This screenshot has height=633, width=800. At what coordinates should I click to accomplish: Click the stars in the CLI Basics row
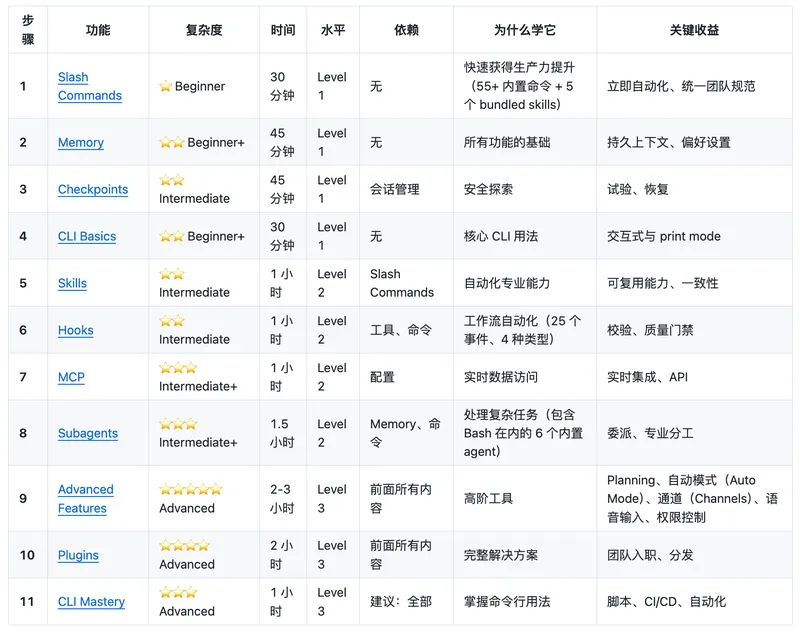(171, 236)
